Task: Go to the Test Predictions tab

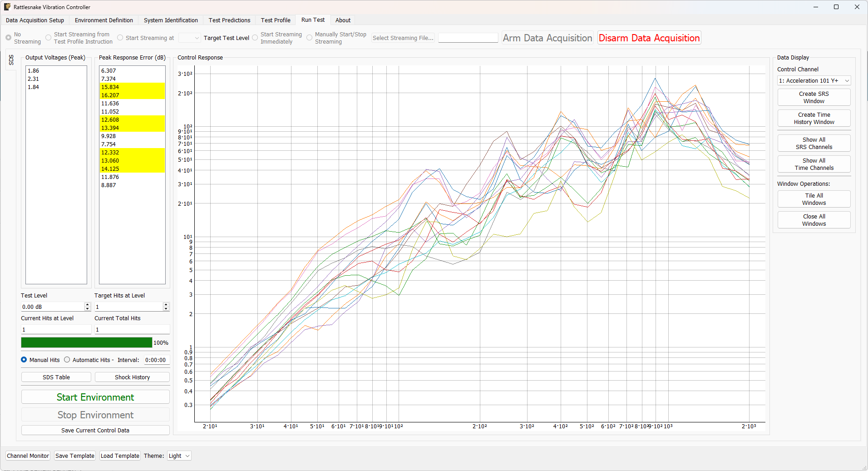Action: click(x=229, y=20)
